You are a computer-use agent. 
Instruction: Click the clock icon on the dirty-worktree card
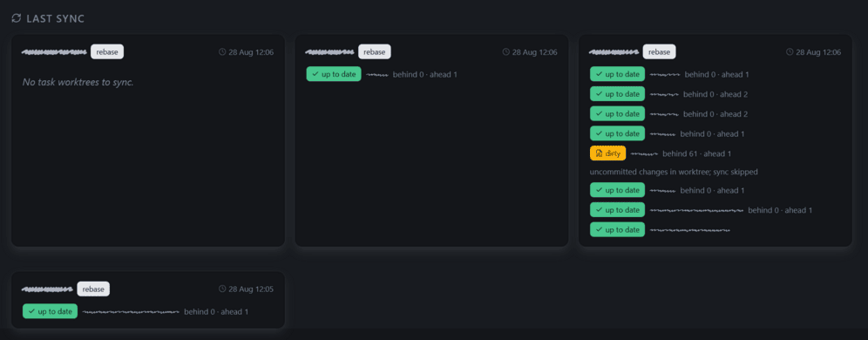coord(790,52)
